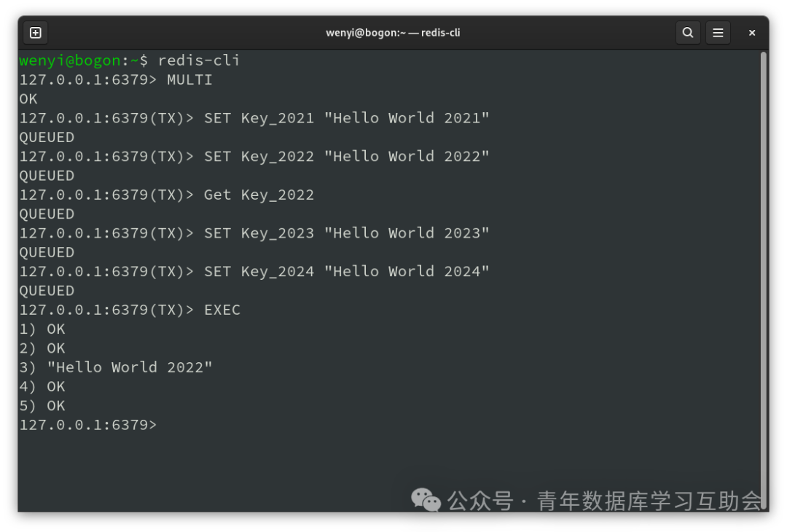Click the 'OK' reply below MULTI
Viewport: 787px width, 532px height.
click(28, 99)
